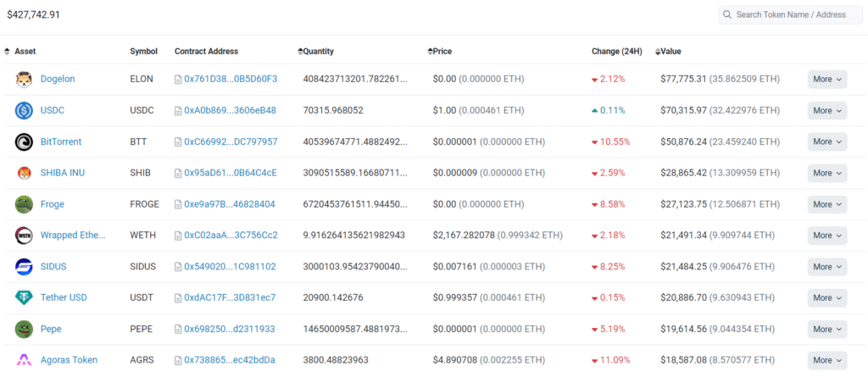The height and width of the screenshot is (377, 868).
Task: Click the Tether USD logo icon
Action: (x=24, y=298)
